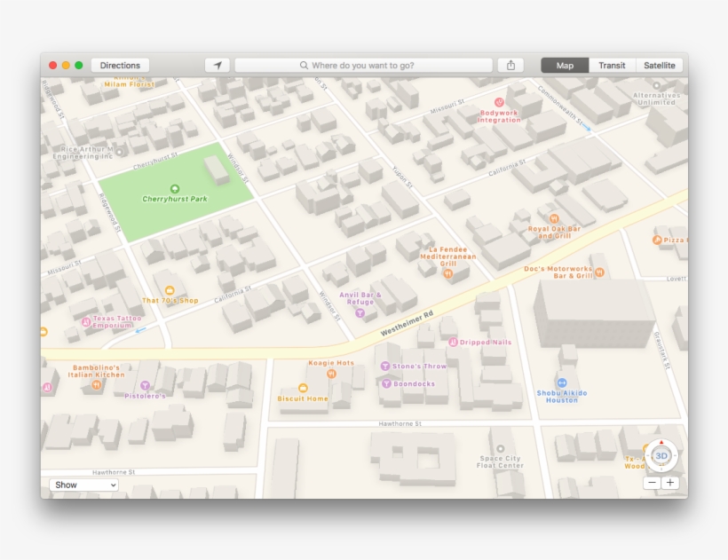Open the Show dropdown menu
The image size is (728, 560).
click(x=84, y=485)
